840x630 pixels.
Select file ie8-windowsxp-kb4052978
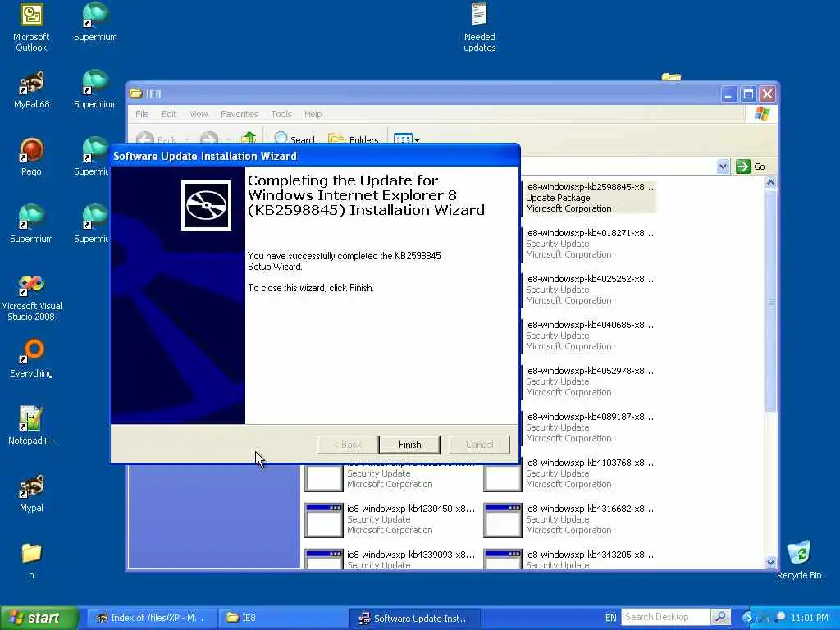pos(589,381)
